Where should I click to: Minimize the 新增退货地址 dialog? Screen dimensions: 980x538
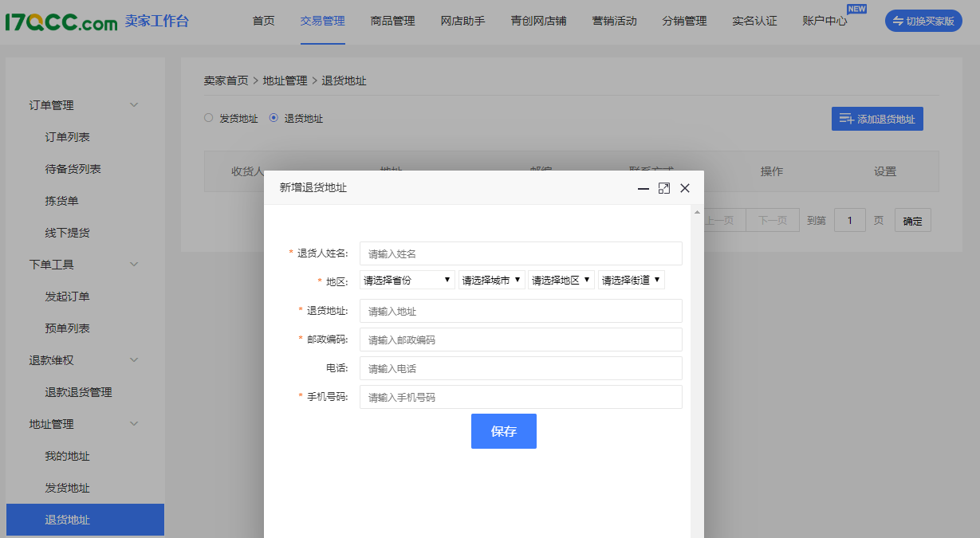click(x=643, y=188)
